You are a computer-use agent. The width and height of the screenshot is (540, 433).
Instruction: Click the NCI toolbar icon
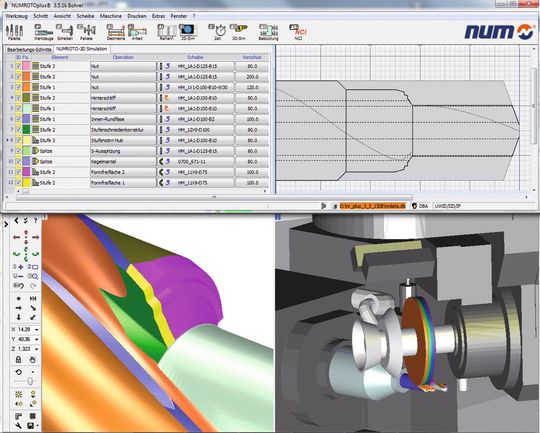pos(299,32)
